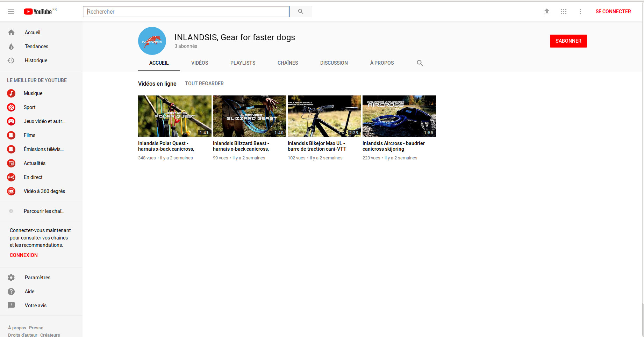The image size is (644, 337).
Task: Click the Historique clock icon
Action: [11, 60]
